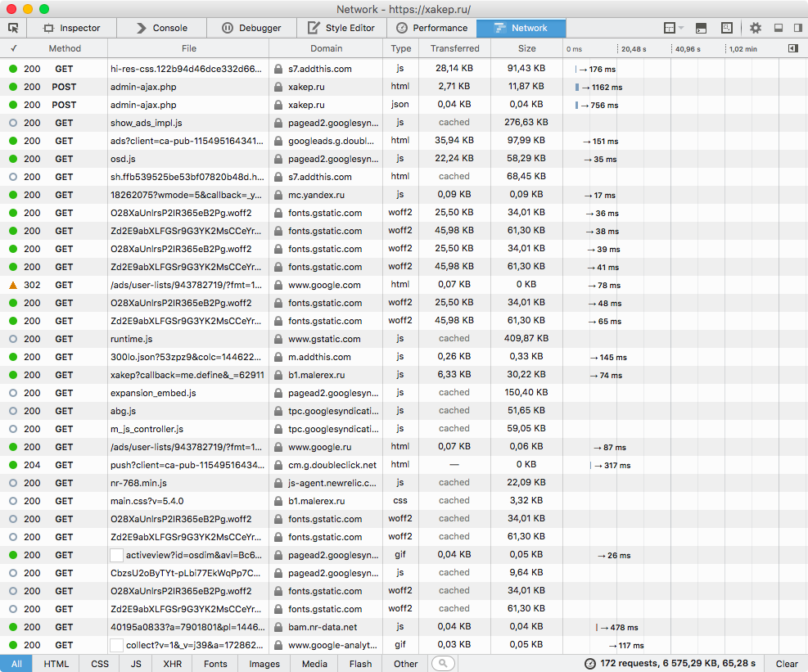The width and height of the screenshot is (808, 672).
Task: Click green status dot of 204 push?client row
Action: coord(13,465)
